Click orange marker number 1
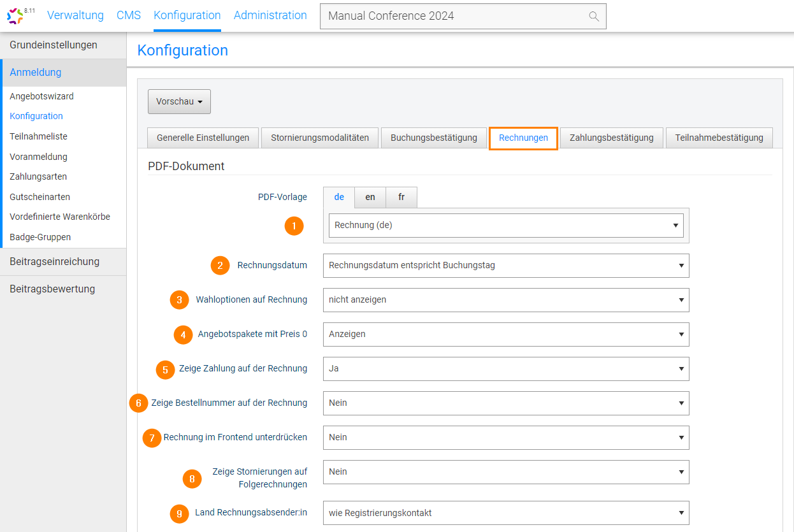This screenshot has height=532, width=794. (x=294, y=226)
